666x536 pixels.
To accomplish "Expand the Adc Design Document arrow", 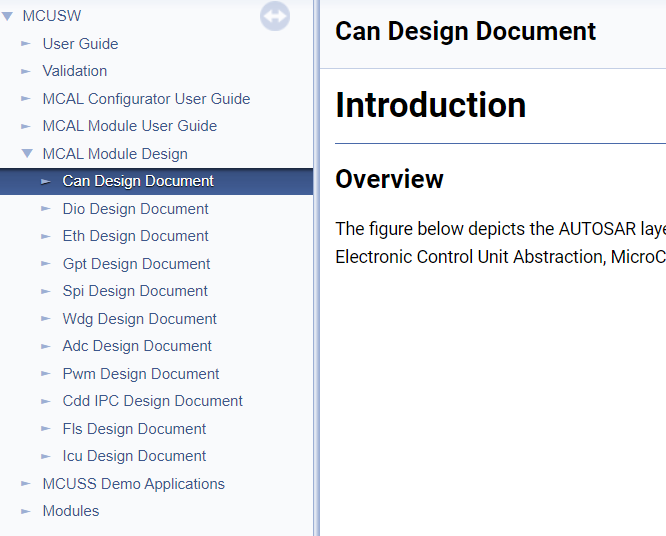I will tap(46, 347).
